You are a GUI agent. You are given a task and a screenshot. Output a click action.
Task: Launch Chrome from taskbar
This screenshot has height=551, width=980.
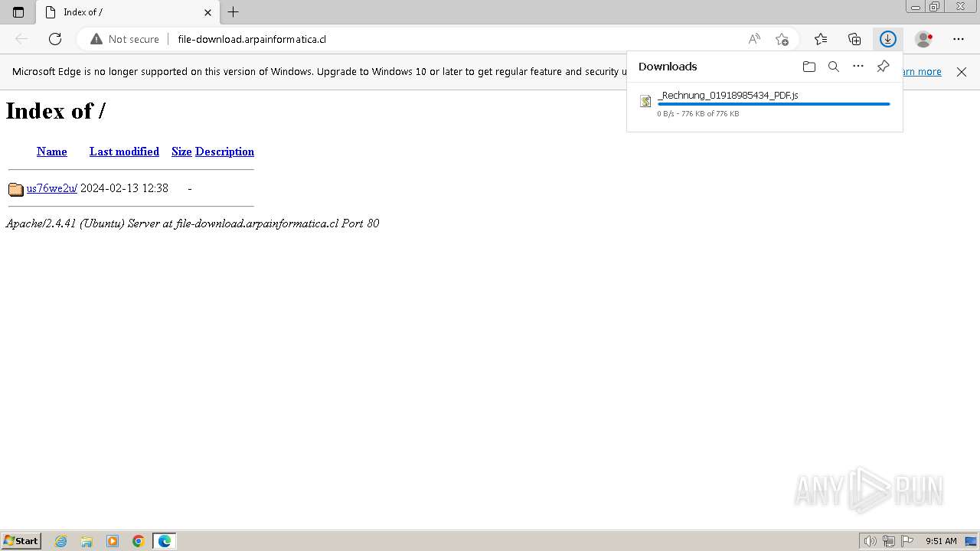click(x=139, y=541)
